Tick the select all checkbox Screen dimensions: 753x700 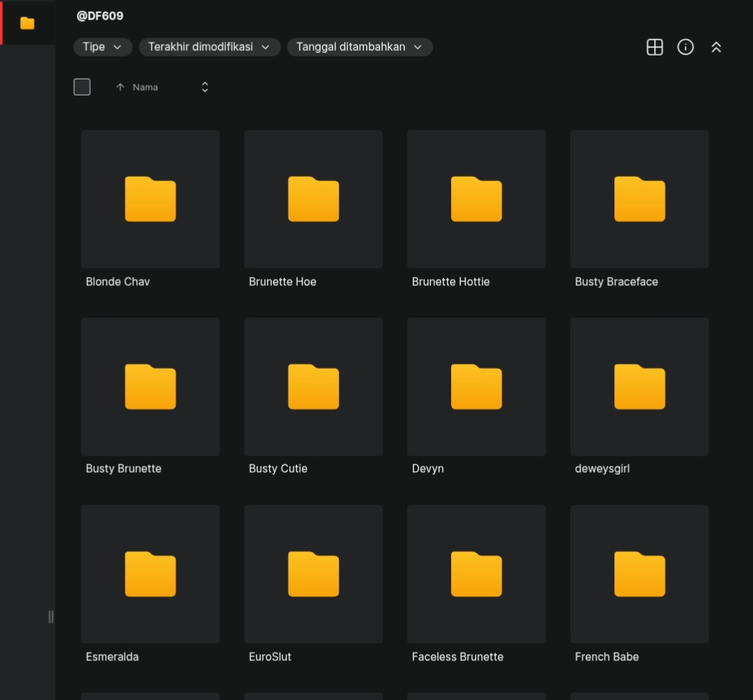pyautogui.click(x=82, y=87)
